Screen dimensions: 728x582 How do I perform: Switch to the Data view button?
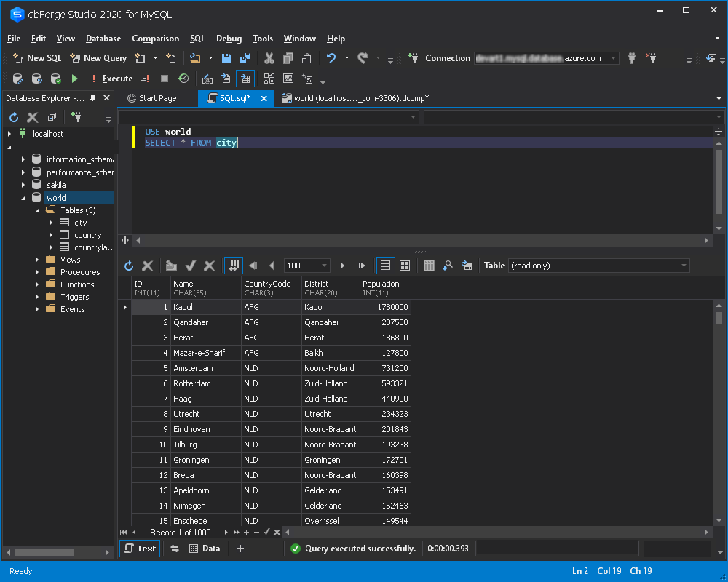205,549
